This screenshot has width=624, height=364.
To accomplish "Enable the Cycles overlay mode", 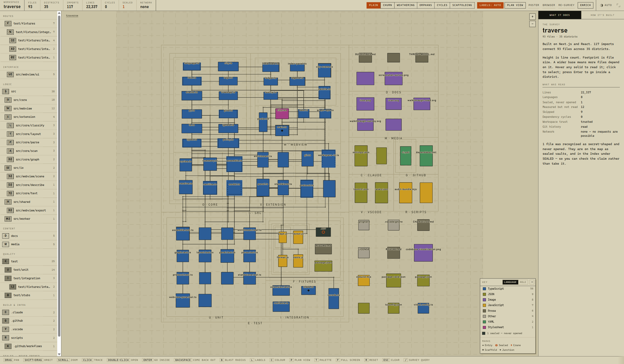I will coord(442,5).
